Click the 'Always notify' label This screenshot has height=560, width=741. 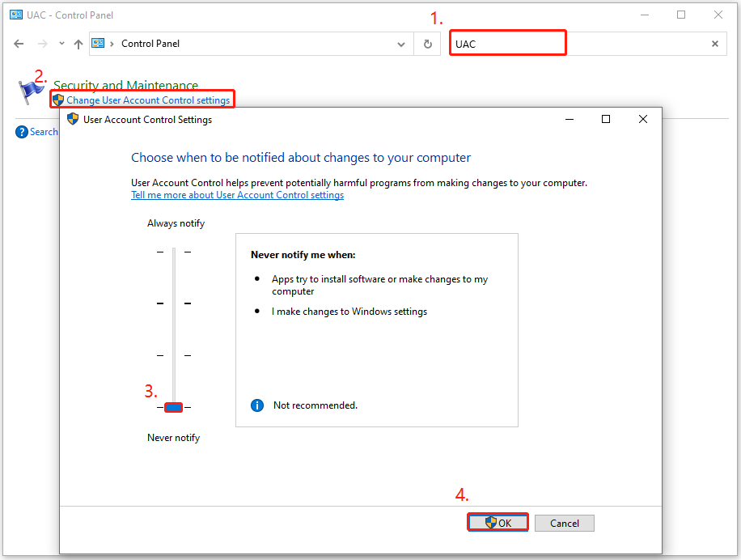[176, 223]
